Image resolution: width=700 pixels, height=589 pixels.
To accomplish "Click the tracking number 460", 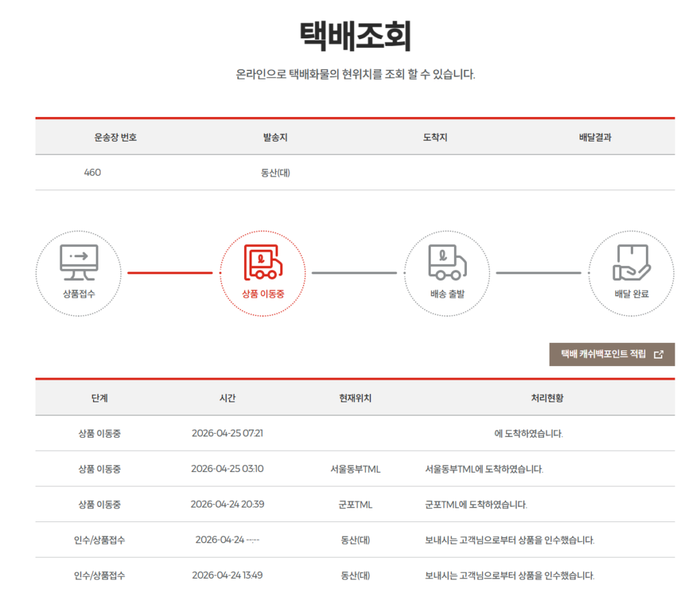I will click(92, 172).
